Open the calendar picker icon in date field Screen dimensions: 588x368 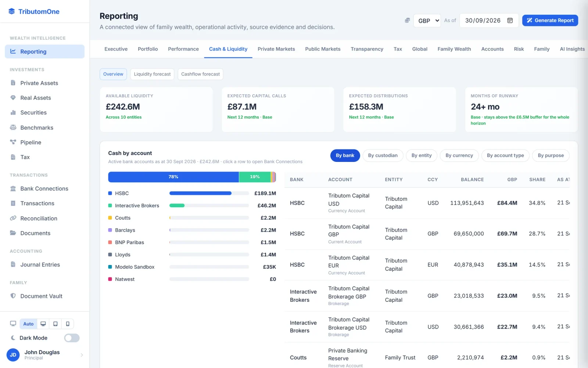510,21
